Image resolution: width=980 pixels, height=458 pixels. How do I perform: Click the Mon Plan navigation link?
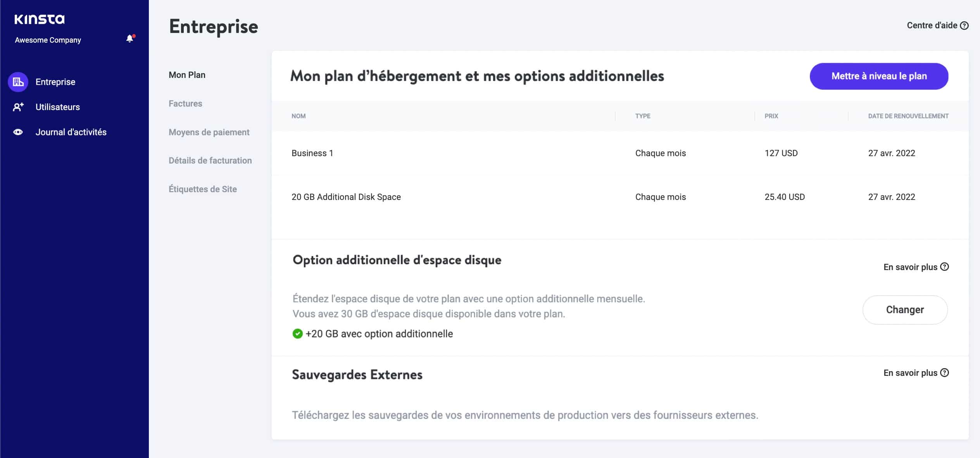click(x=188, y=75)
